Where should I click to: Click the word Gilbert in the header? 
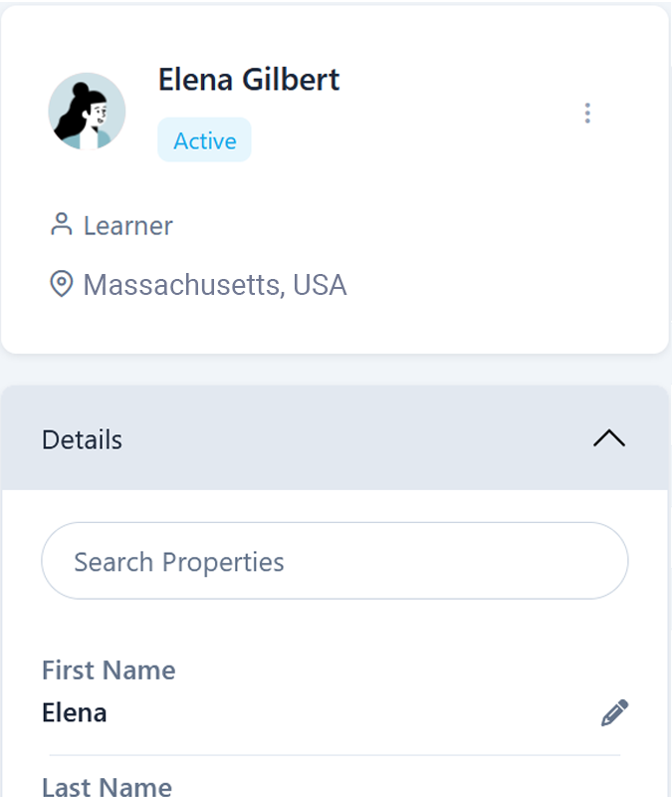click(294, 80)
